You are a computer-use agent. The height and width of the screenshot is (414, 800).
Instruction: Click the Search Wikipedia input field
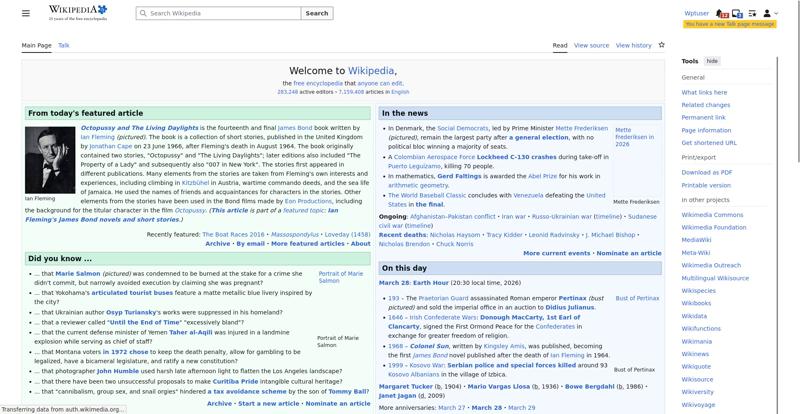click(219, 13)
